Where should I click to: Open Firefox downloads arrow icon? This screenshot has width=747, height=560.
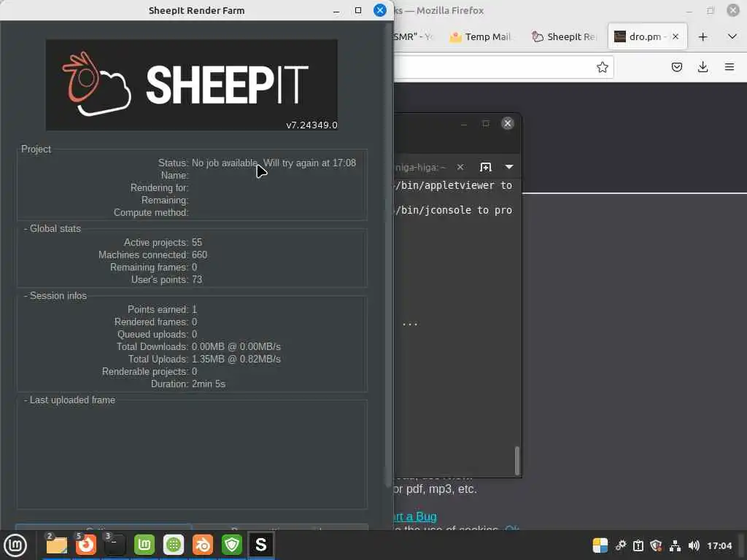pyautogui.click(x=703, y=67)
